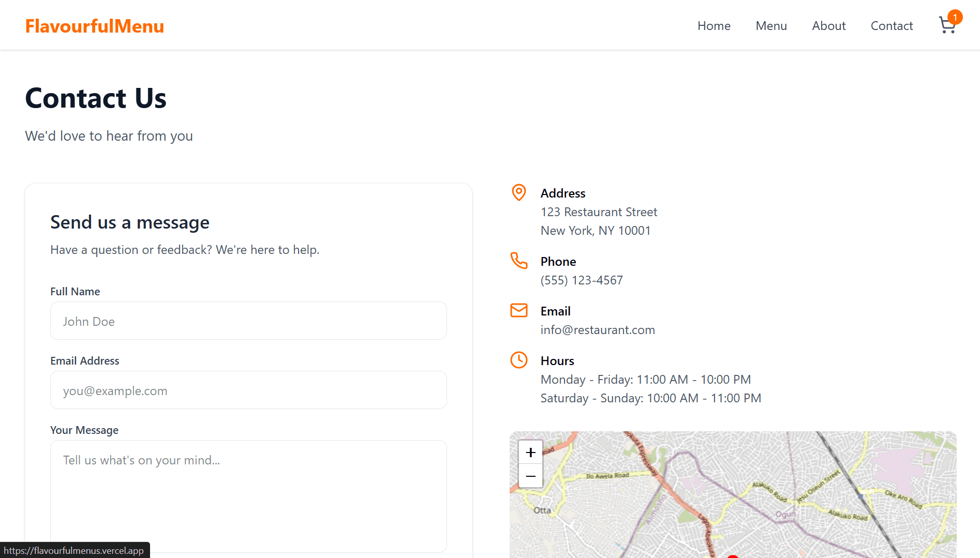Click the info@restaurant.com email text
This screenshot has width=980, height=558.
[x=598, y=330]
